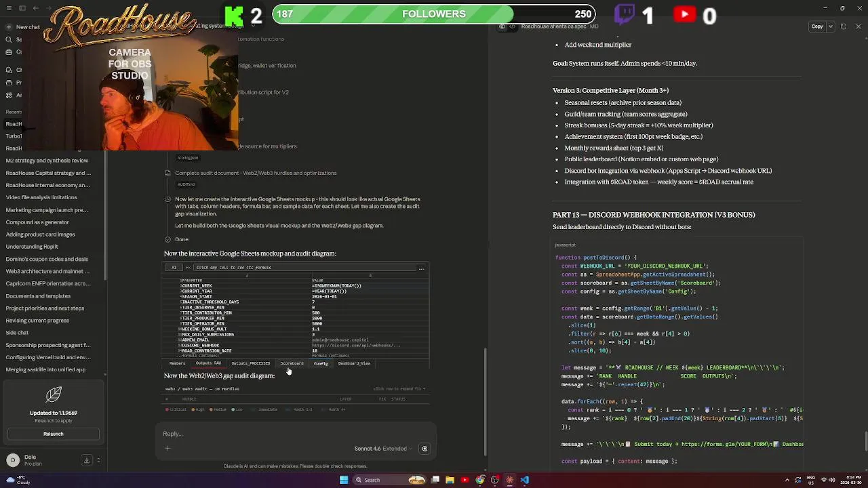Open 'Video file analysis limitations' chat
Screen dimensions: 868x488
[41, 197]
